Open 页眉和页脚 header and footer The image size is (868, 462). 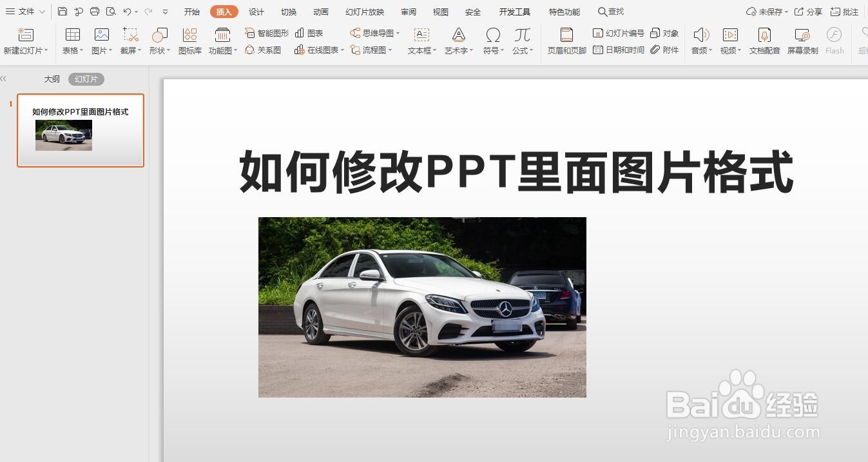pyautogui.click(x=567, y=41)
